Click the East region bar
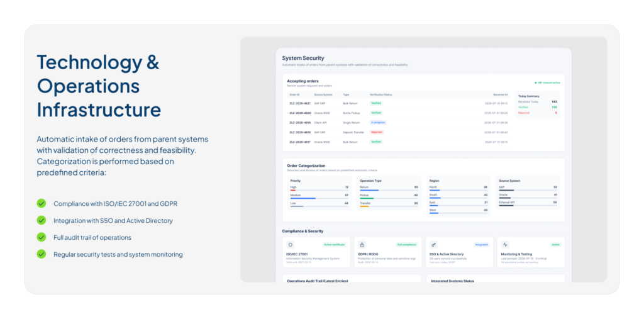Image resolution: width=644 pixels, height=319 pixels. pyautogui.click(x=434, y=206)
